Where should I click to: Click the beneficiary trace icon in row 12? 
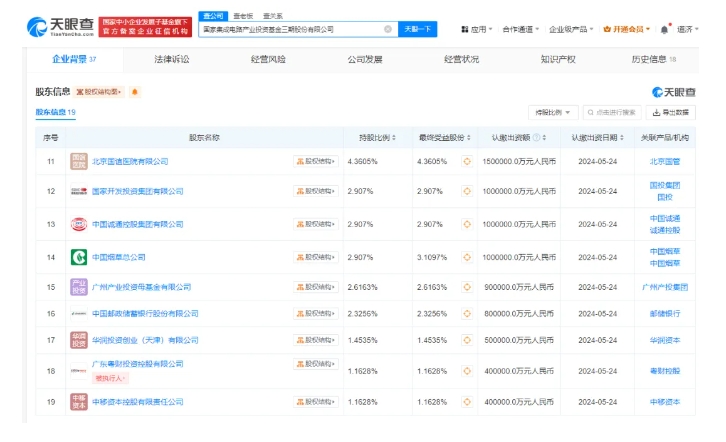pos(467,191)
